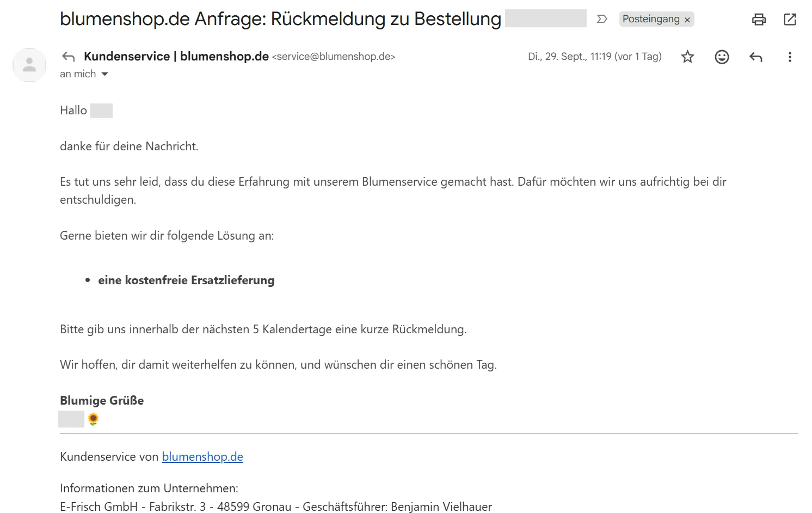This screenshot has height=513, width=812.
Task: Click the greeting word 'Hallo'
Action: 73,111
